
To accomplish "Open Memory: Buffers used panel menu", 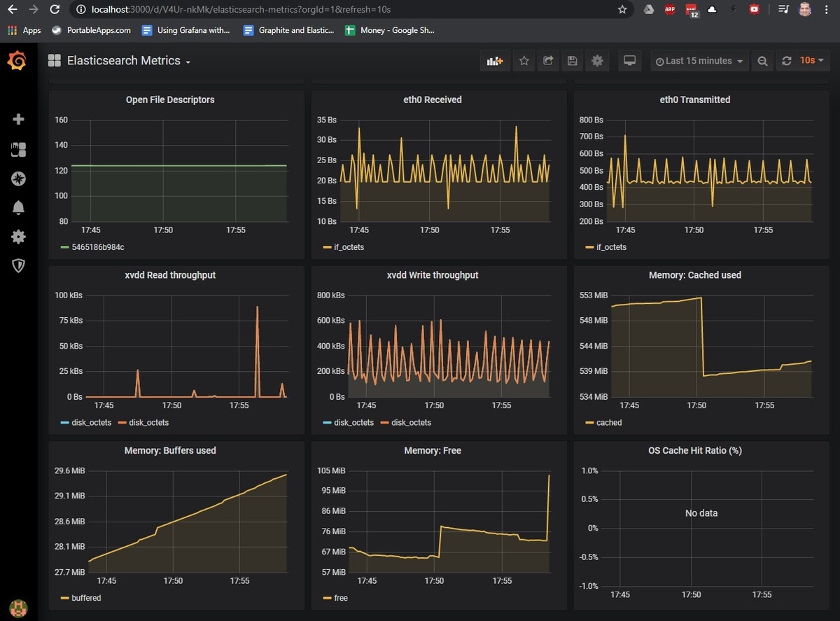I will [x=170, y=450].
